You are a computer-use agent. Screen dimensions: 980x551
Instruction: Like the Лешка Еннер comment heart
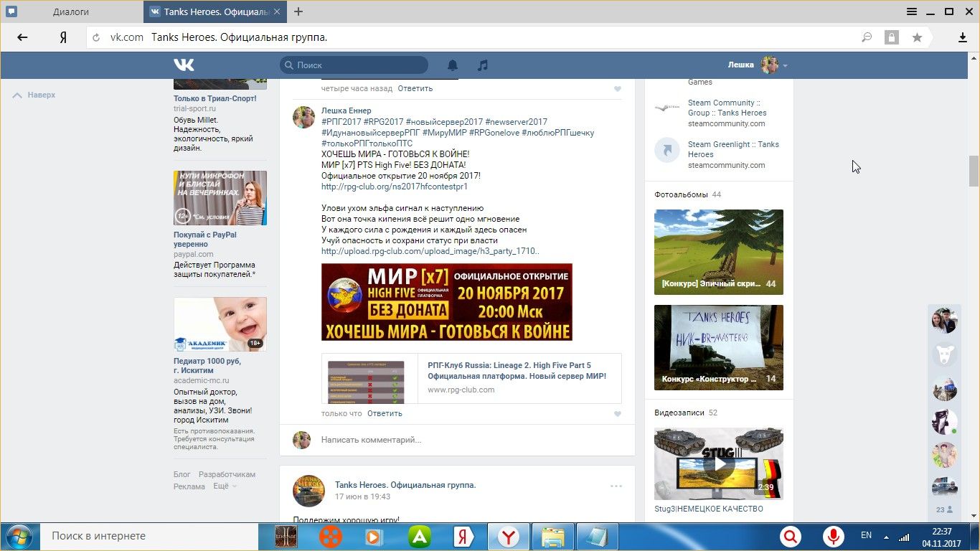point(618,414)
